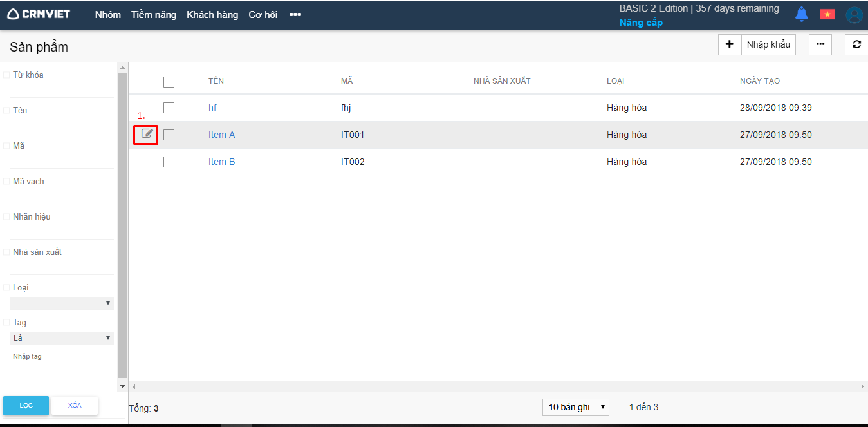Viewport: 868px width, 427px height.
Task: Click the CRMVIET logo
Action: pyautogui.click(x=39, y=14)
